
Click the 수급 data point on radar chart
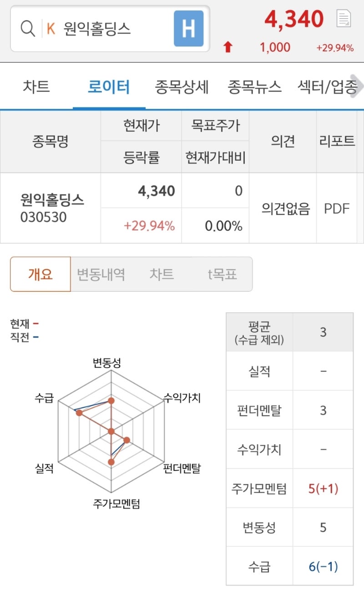click(79, 413)
